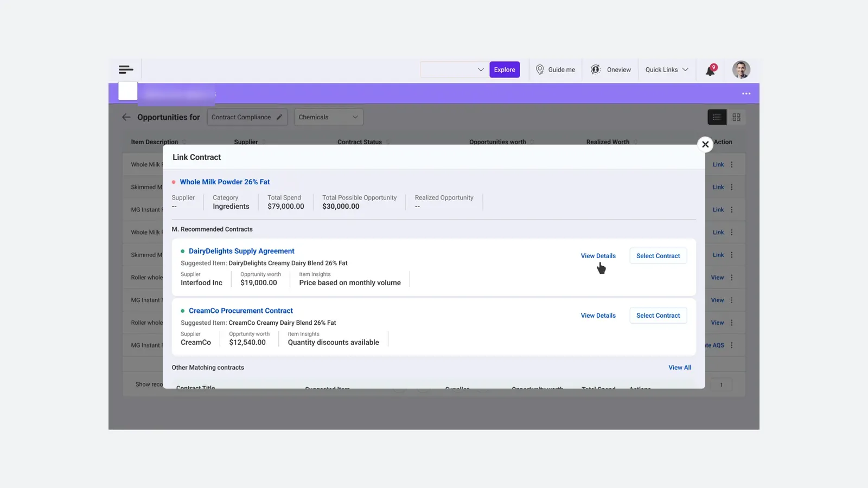
Task: Expand the Quick Links dropdown
Action: pyautogui.click(x=667, y=69)
